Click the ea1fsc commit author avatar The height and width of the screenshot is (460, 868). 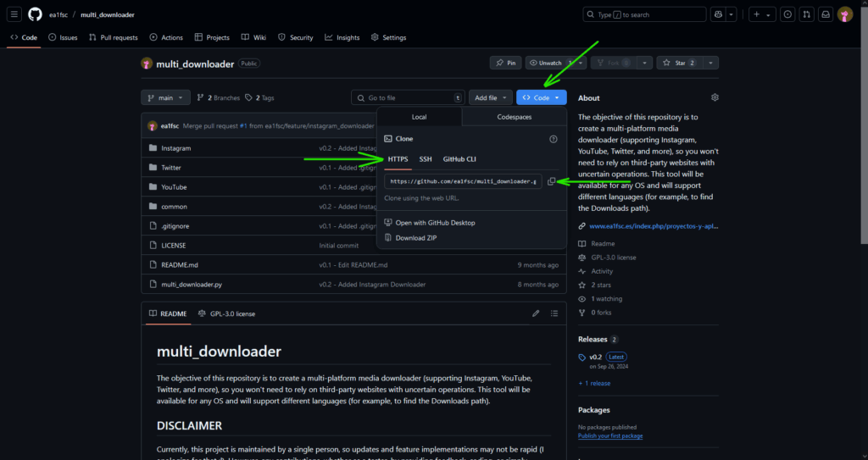pyautogui.click(x=153, y=125)
